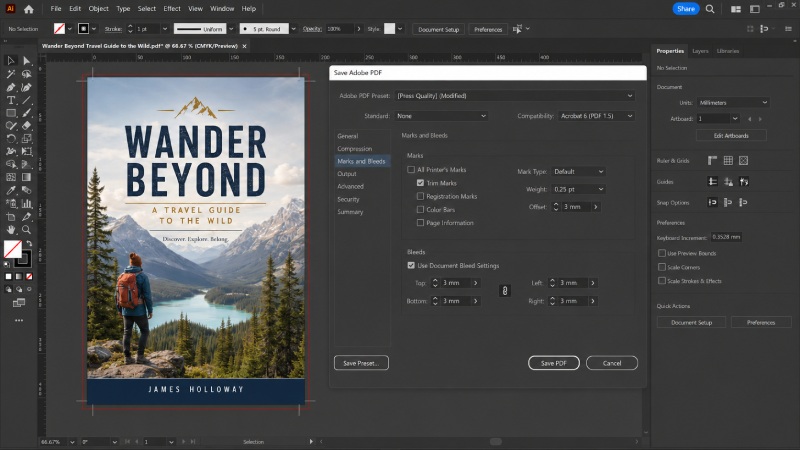Open the search magnifier icon
The width and height of the screenshot is (800, 450).
click(710, 9)
